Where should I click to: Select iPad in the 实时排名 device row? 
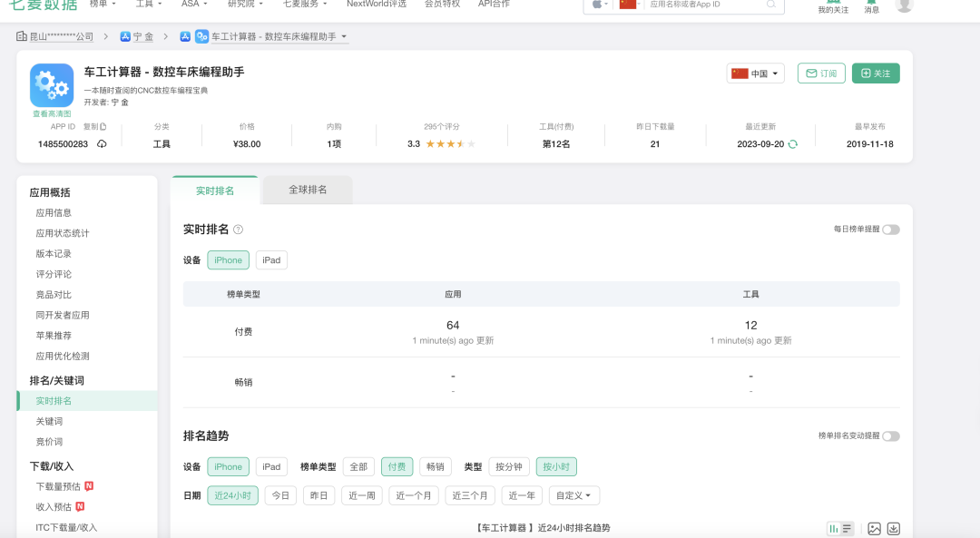(x=271, y=260)
